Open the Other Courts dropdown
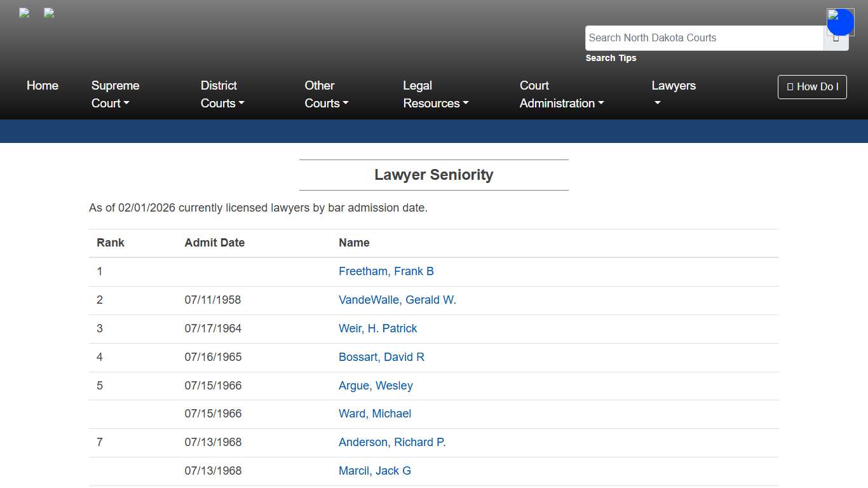 click(326, 94)
